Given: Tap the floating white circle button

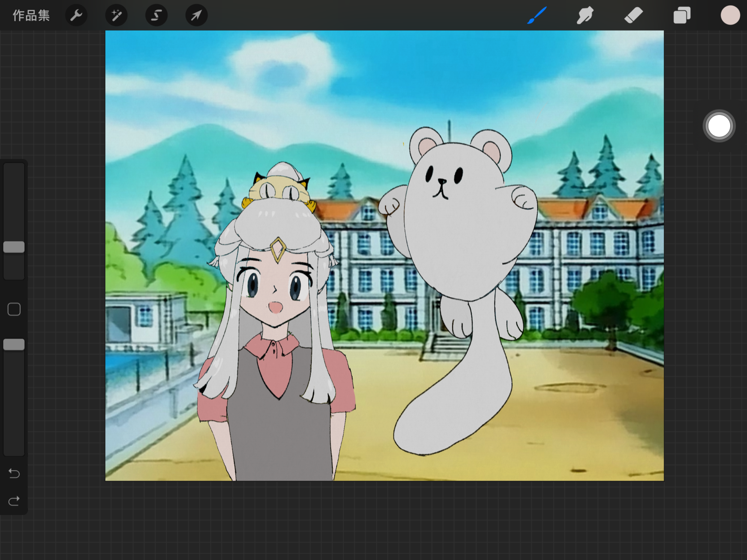Looking at the screenshot, I should point(719,126).
